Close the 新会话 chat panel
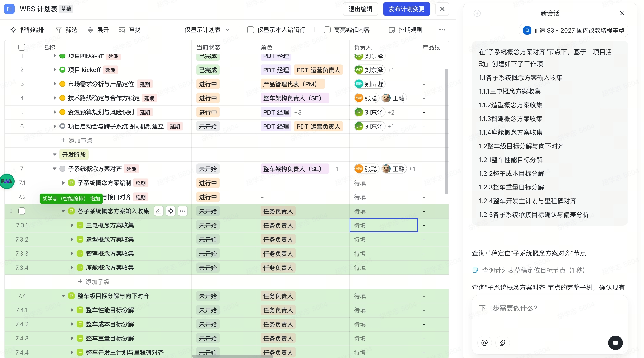Screen dimensions: 644x358 pos(622,13)
